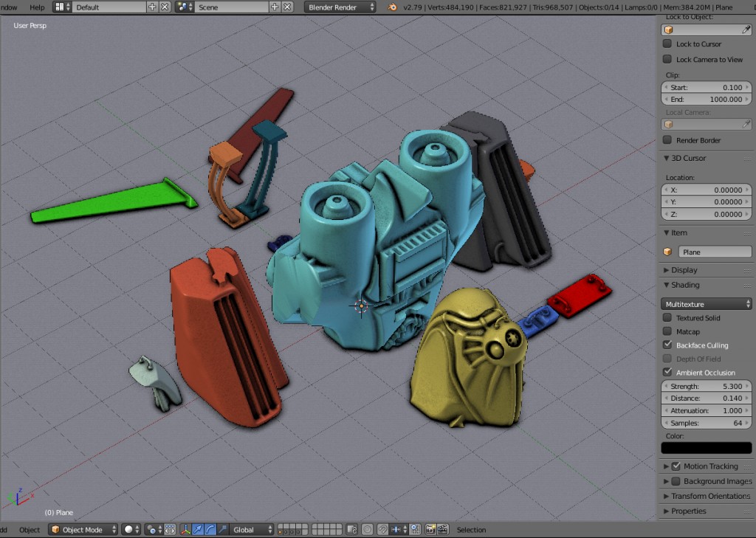The image size is (756, 538).
Task: Click the black Ambient Occlusion color swatch
Action: tap(705, 448)
